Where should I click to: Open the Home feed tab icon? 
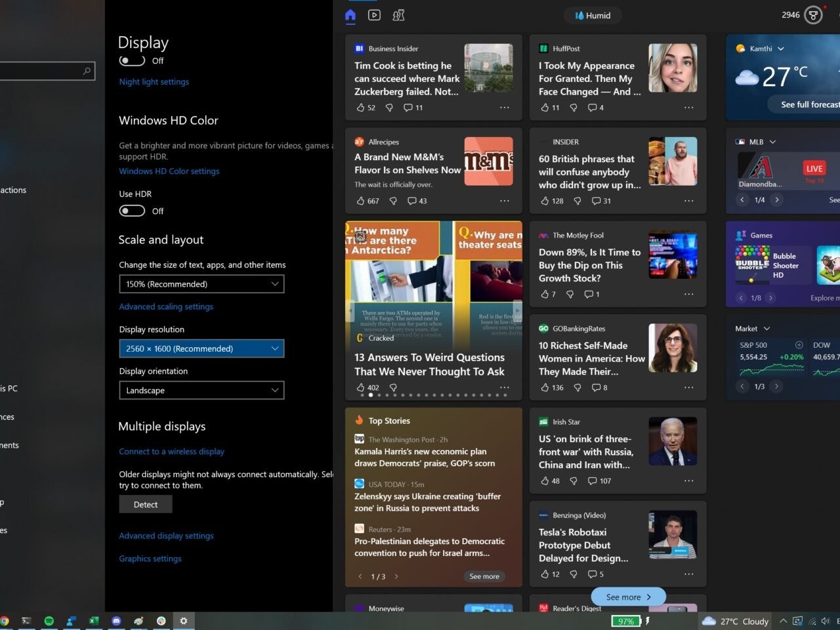pos(350,15)
